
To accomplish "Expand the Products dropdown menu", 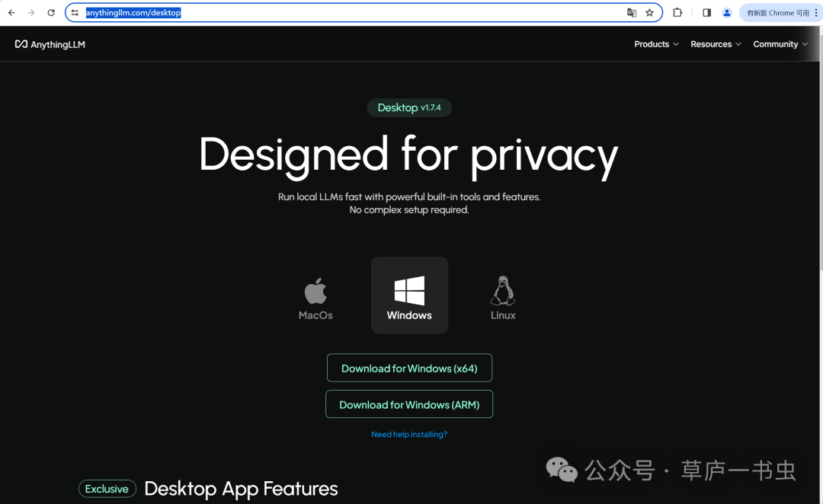I will [656, 44].
